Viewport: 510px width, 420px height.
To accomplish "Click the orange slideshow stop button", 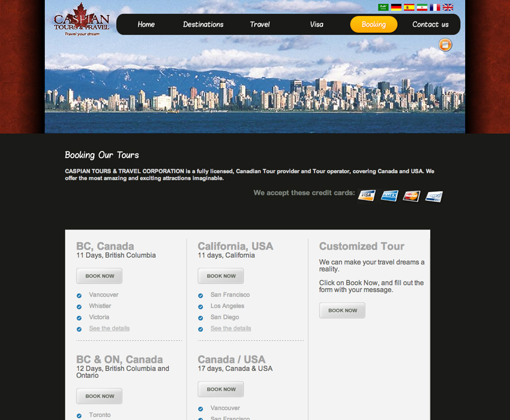I will click(x=445, y=45).
